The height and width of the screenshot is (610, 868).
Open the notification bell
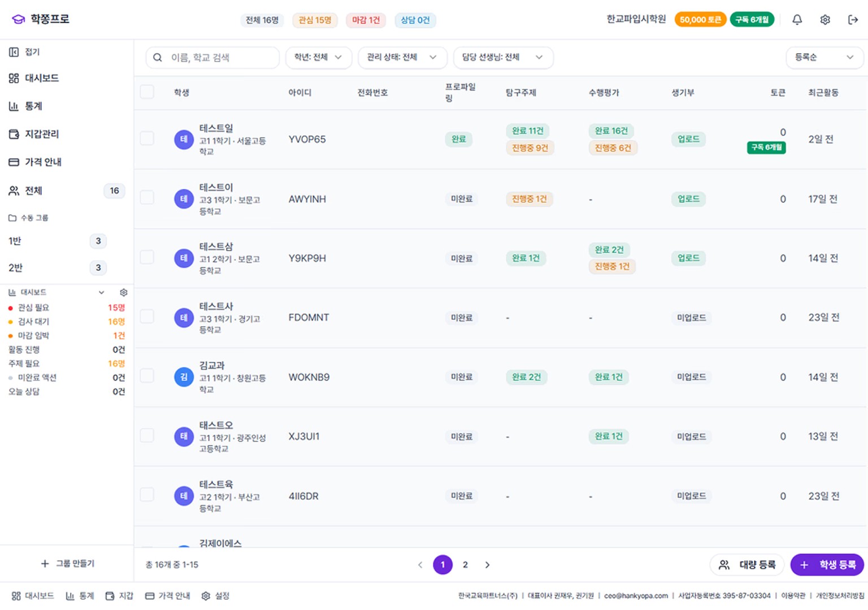(797, 20)
